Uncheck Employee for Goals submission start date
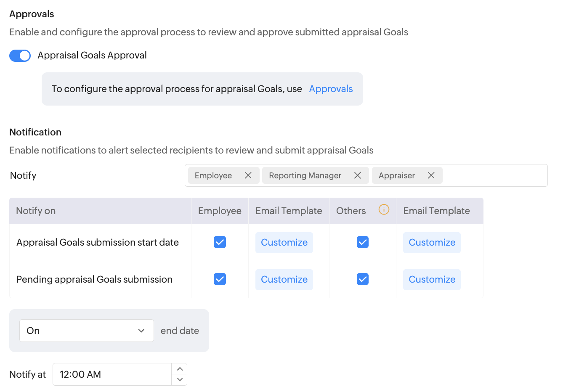Image resolution: width=563 pixels, height=392 pixels. (220, 242)
